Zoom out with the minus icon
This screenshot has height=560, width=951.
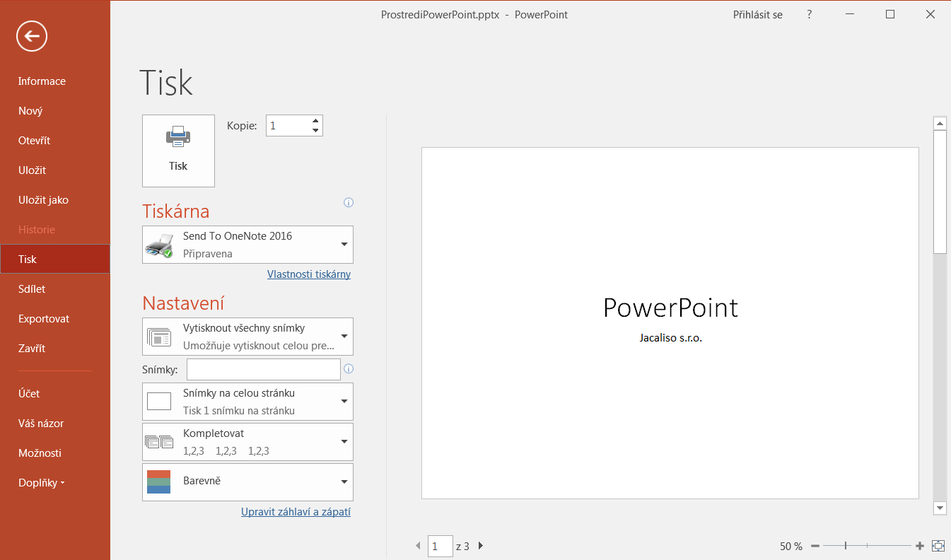pyautogui.click(x=815, y=546)
